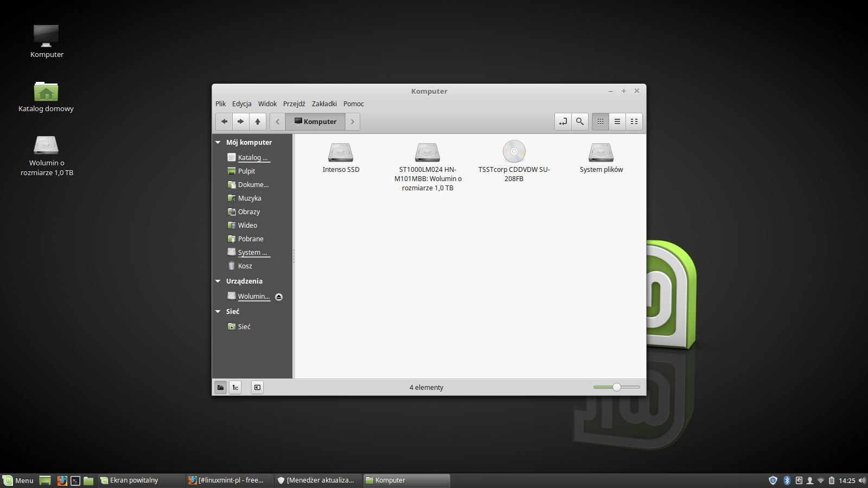Switch to icon view
This screenshot has width=868, height=488.
pos(601,121)
